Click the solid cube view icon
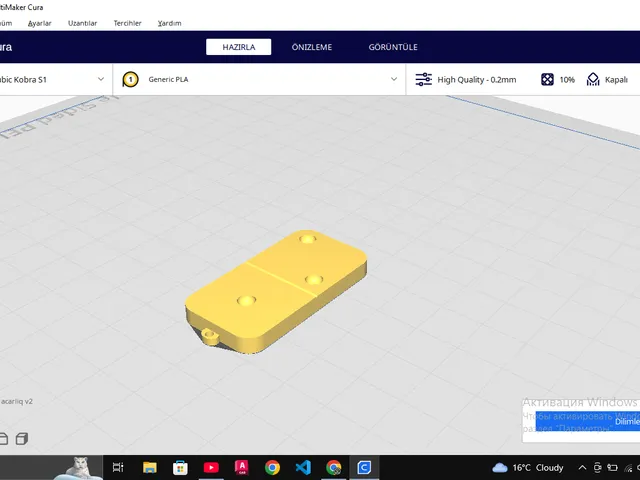This screenshot has width=640, height=480. click(x=22, y=439)
